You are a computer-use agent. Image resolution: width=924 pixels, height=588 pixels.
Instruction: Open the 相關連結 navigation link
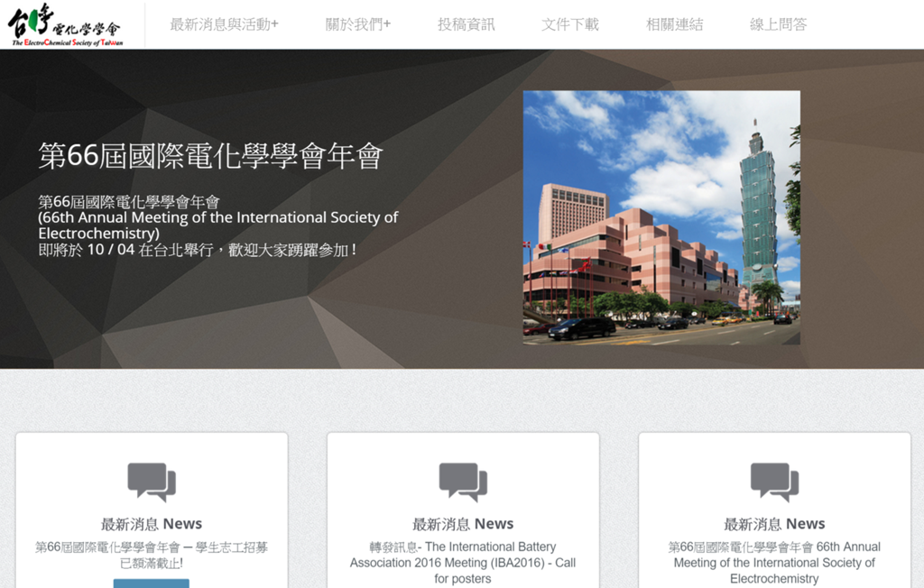pyautogui.click(x=674, y=24)
